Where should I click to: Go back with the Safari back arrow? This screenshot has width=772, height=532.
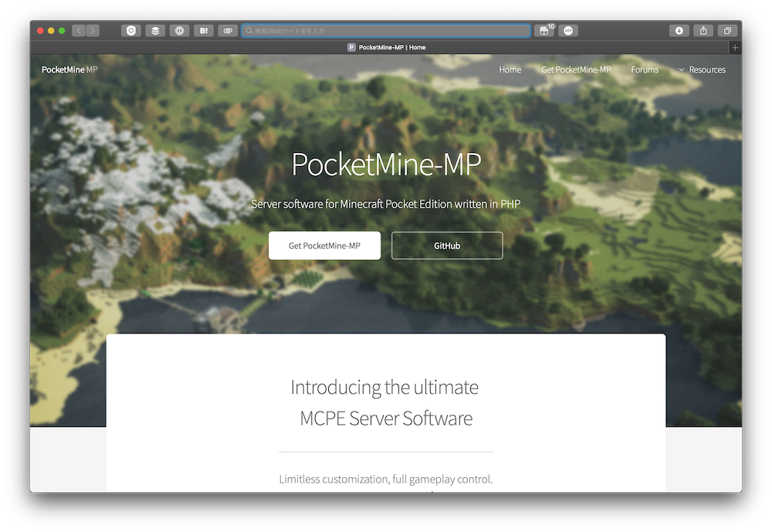[x=79, y=31]
